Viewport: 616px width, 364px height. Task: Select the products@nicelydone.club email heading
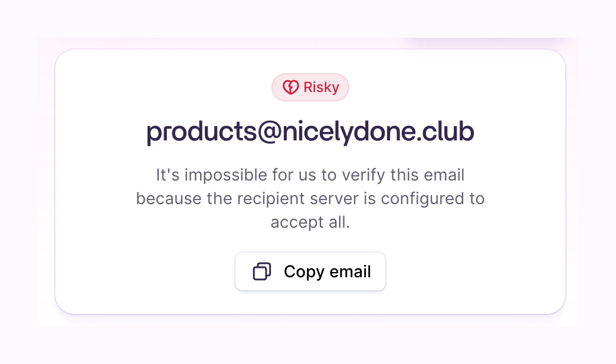310,132
